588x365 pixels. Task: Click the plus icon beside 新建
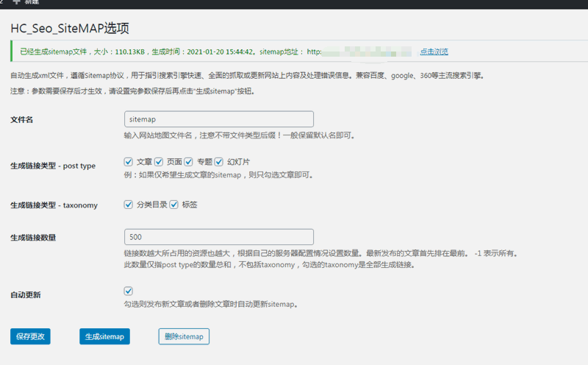click(x=16, y=2)
